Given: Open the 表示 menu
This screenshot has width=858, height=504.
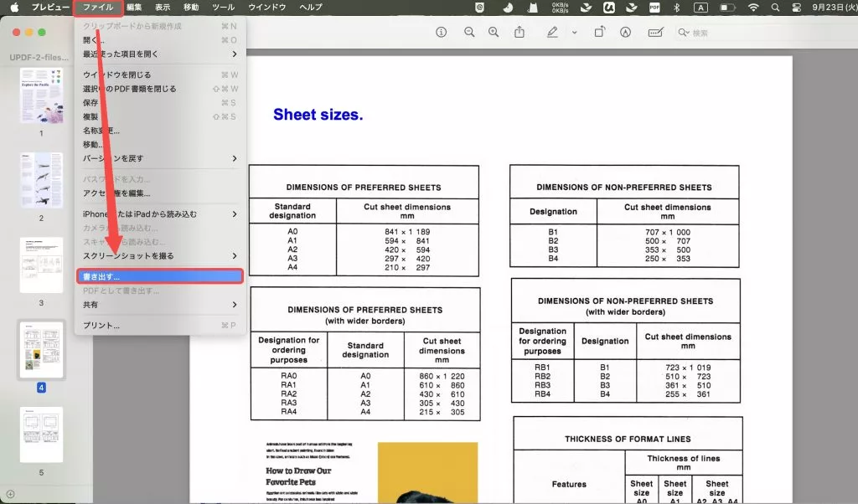Looking at the screenshot, I should pos(163,7).
